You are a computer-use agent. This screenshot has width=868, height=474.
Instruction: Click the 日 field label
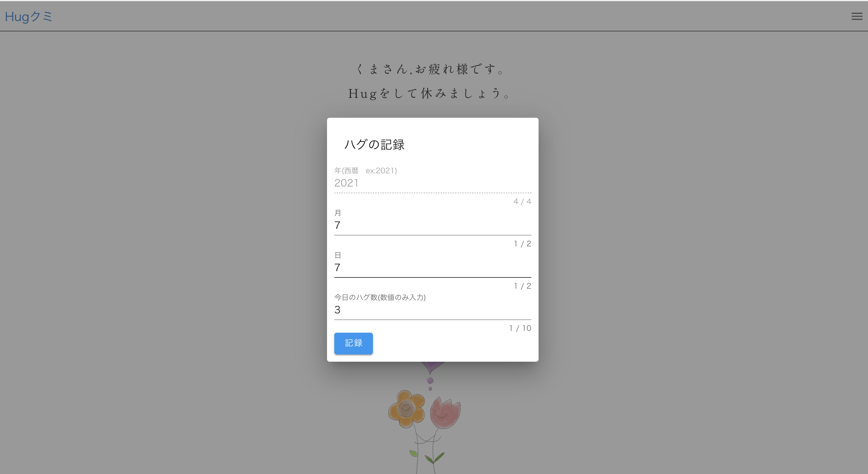pyautogui.click(x=338, y=255)
